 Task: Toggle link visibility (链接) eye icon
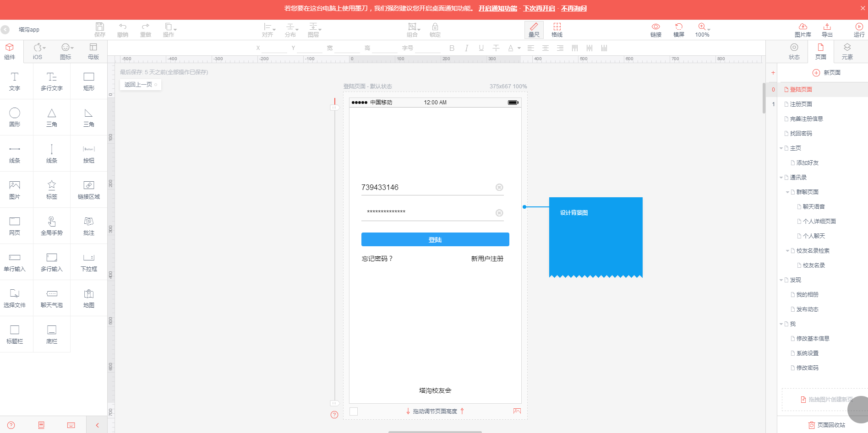pos(656,30)
